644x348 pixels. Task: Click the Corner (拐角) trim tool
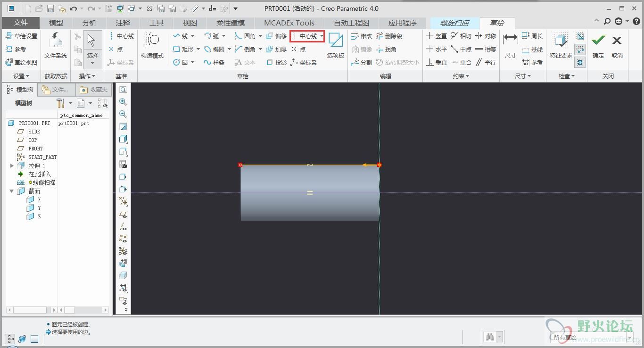point(387,49)
